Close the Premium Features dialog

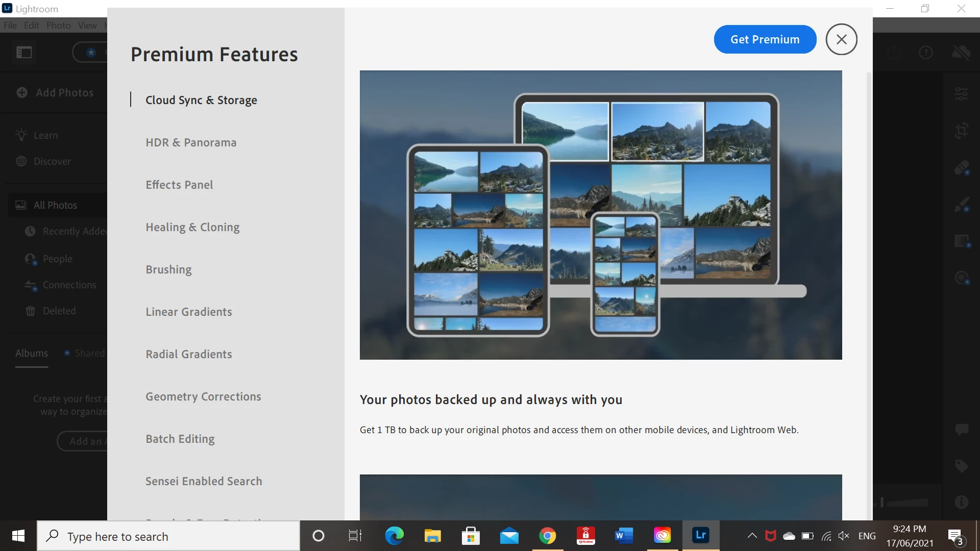point(841,39)
